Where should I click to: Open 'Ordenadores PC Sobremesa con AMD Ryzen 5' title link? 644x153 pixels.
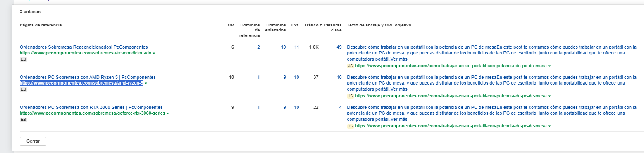point(88,77)
